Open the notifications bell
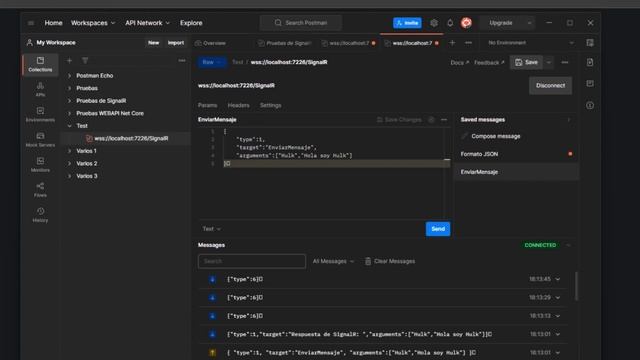 coord(450,23)
